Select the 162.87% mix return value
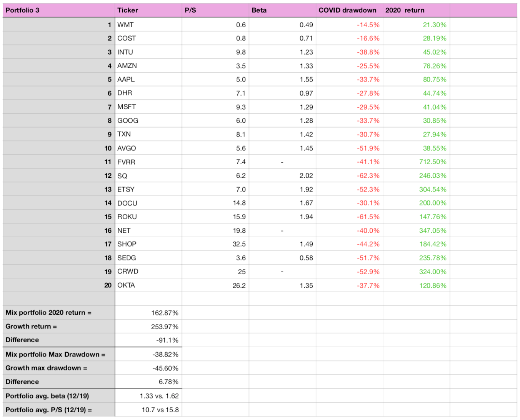 click(x=148, y=313)
